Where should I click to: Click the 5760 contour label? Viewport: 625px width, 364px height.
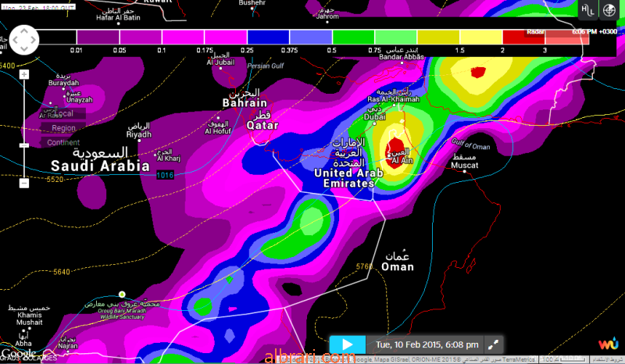[x=364, y=266]
